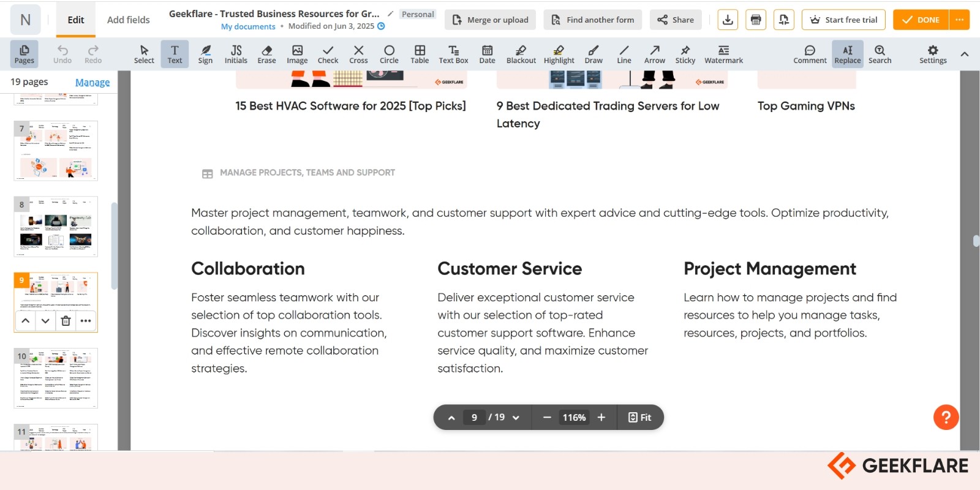Viewport: 980px width, 490px height.
Task: Add a Sticky note
Action: coord(685,54)
